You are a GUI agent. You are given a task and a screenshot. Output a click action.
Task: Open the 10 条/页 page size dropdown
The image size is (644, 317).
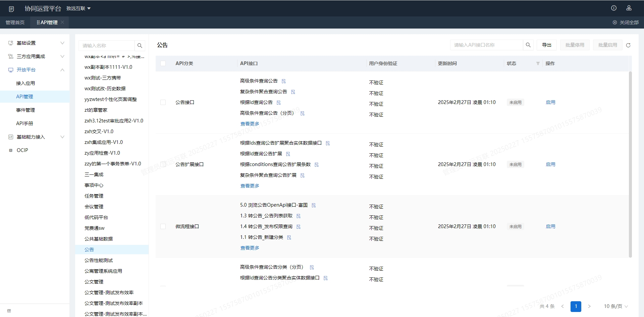tap(616, 306)
